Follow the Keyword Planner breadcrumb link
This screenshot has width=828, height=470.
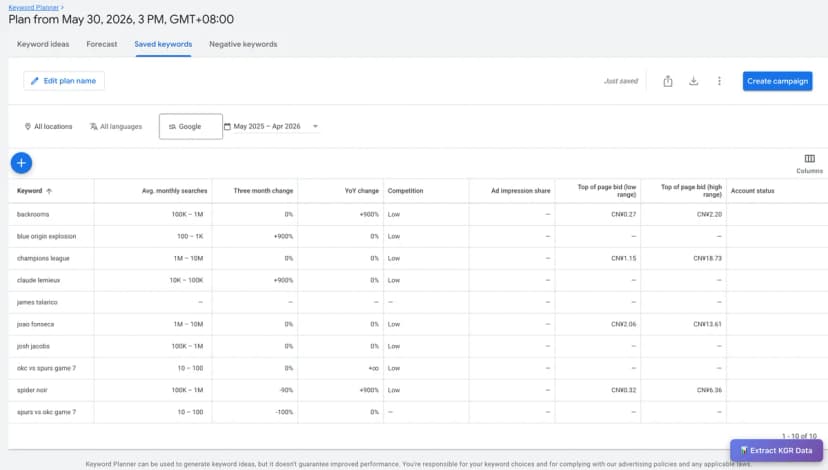point(33,7)
